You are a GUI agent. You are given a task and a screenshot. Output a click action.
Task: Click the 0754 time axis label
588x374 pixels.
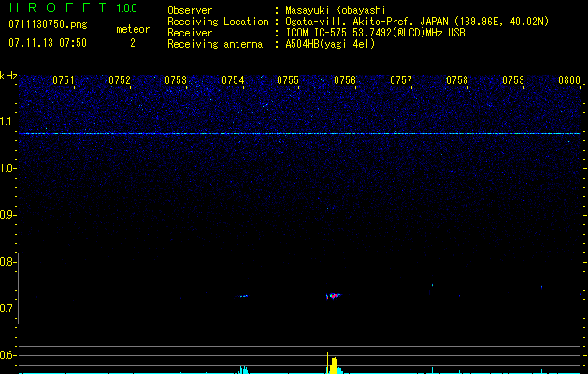(x=233, y=80)
